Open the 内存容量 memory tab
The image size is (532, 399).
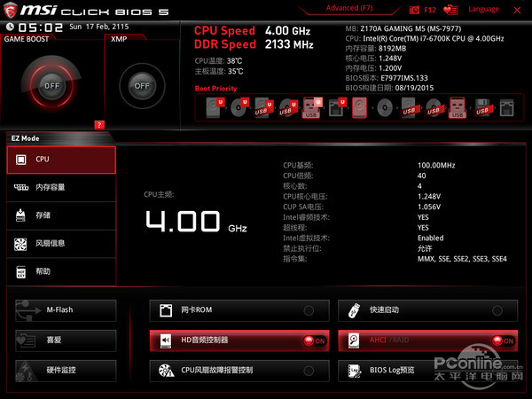(61, 188)
